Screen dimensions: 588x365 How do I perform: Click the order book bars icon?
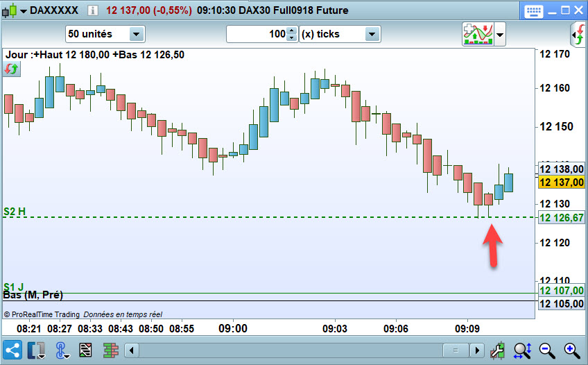pyautogui.click(x=111, y=350)
